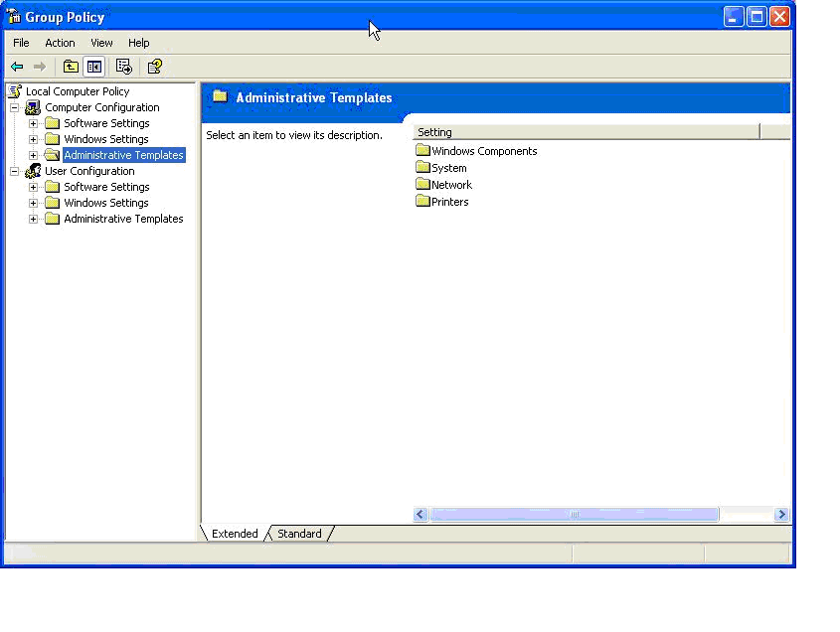Expand Windows Settings under User Configuration
840x632 pixels.
(x=33, y=203)
